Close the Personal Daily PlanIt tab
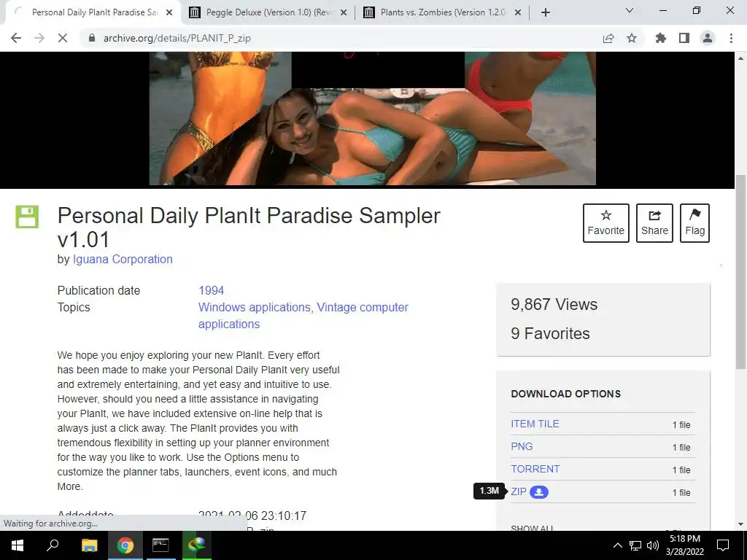 tap(169, 13)
